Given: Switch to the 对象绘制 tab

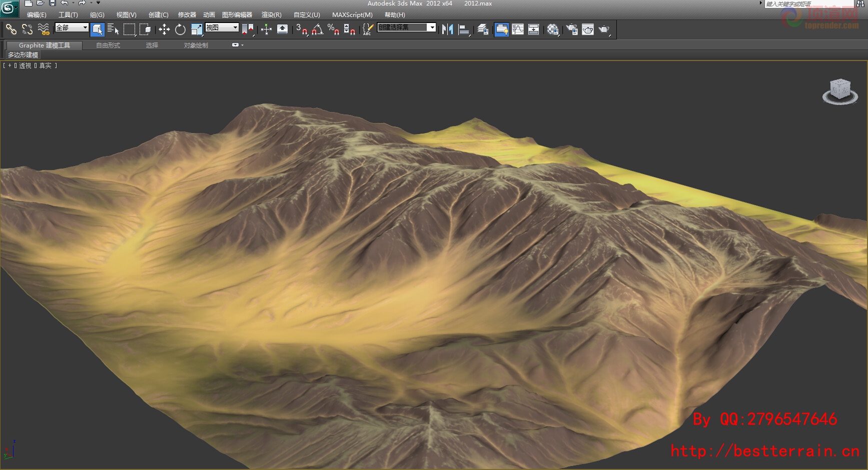Looking at the screenshot, I should point(196,45).
